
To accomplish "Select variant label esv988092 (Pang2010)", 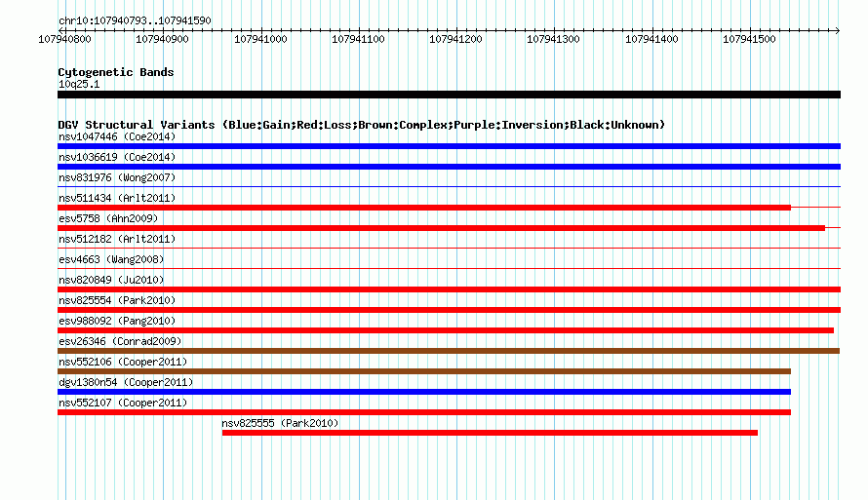I will point(117,321).
